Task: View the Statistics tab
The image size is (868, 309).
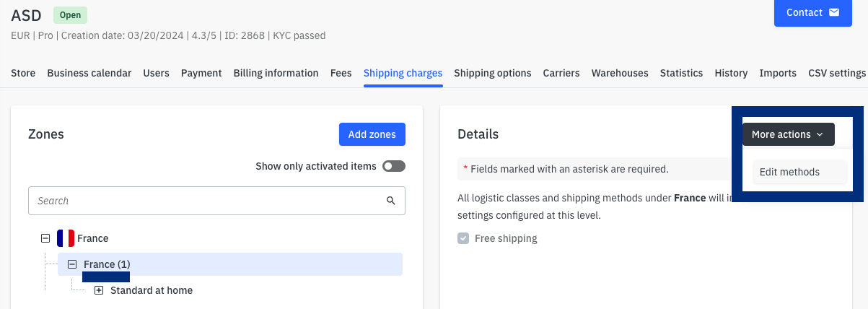Action: (x=681, y=73)
